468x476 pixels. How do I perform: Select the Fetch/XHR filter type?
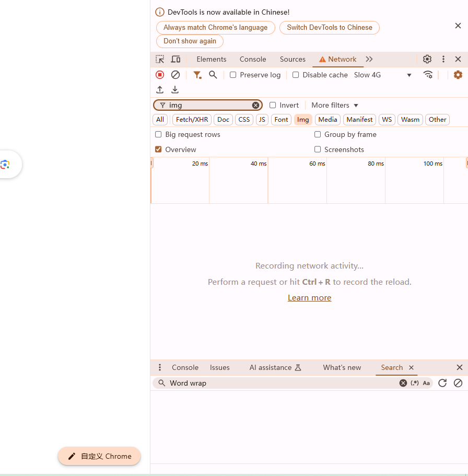(192, 120)
